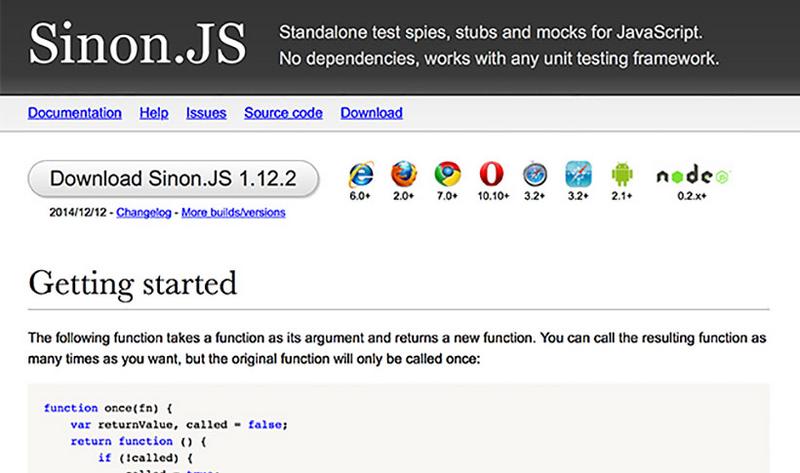800x473 pixels.
Task: Click the Firefox 2.0+ browser icon
Action: [x=404, y=175]
